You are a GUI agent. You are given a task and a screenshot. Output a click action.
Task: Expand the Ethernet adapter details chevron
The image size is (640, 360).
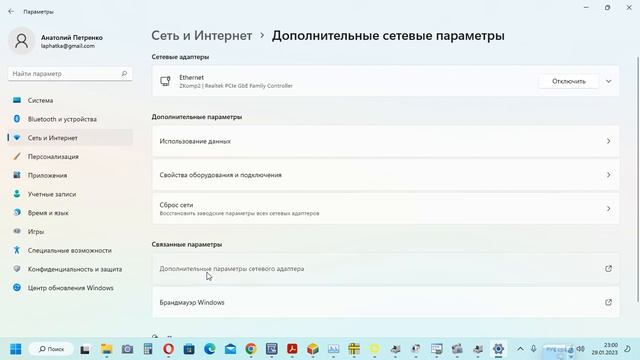(x=609, y=81)
